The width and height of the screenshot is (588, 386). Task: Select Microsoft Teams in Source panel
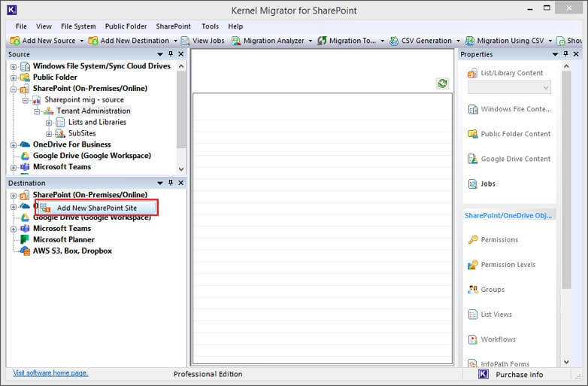62,167
